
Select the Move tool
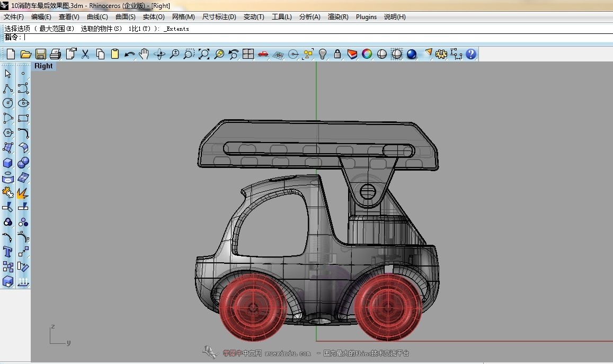pos(23,252)
